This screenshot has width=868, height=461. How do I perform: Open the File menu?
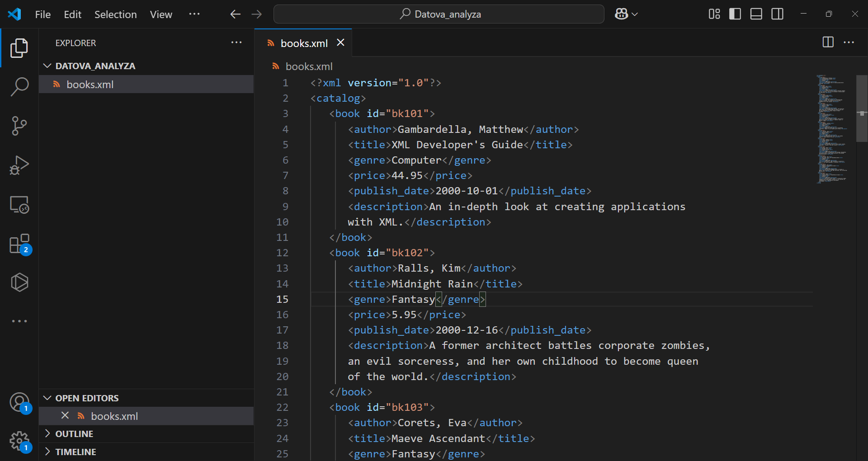coord(43,14)
